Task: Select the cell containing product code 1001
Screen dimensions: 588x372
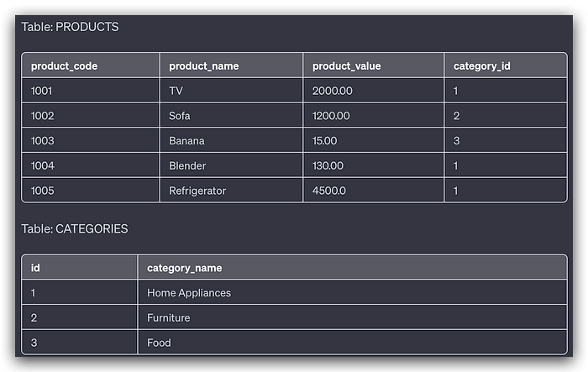Action: click(x=43, y=91)
